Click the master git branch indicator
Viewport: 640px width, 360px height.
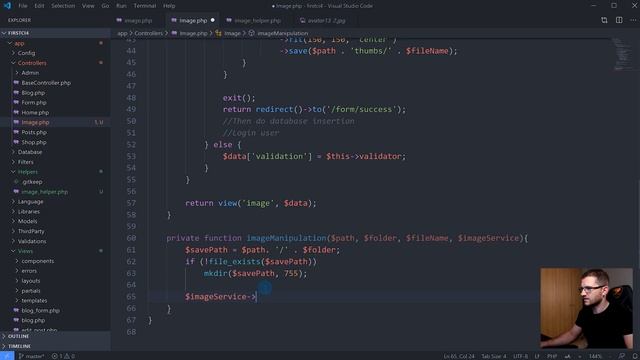tap(31, 356)
